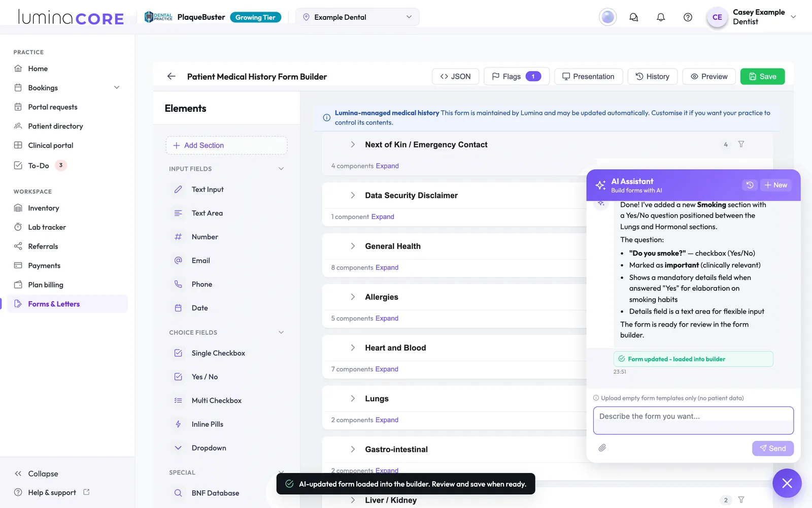Click the glowing orb icon in header
Screen dimensions: 812x508
(x=607, y=17)
